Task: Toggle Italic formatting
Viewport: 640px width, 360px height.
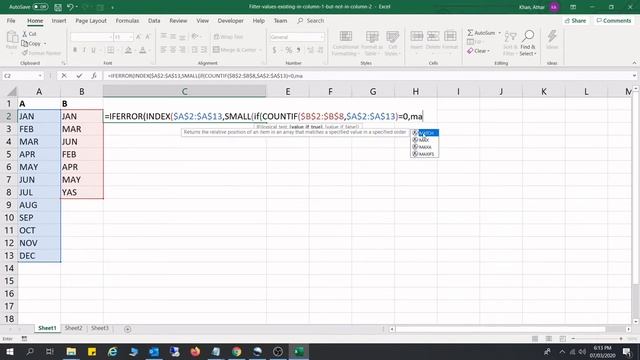Action: (x=84, y=50)
